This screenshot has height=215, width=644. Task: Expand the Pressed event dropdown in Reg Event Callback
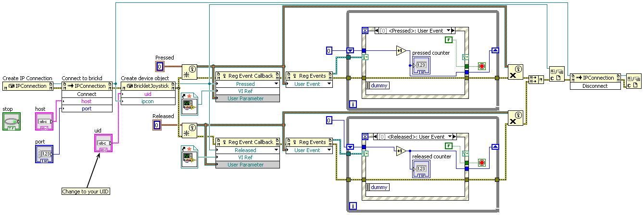[x=275, y=84]
